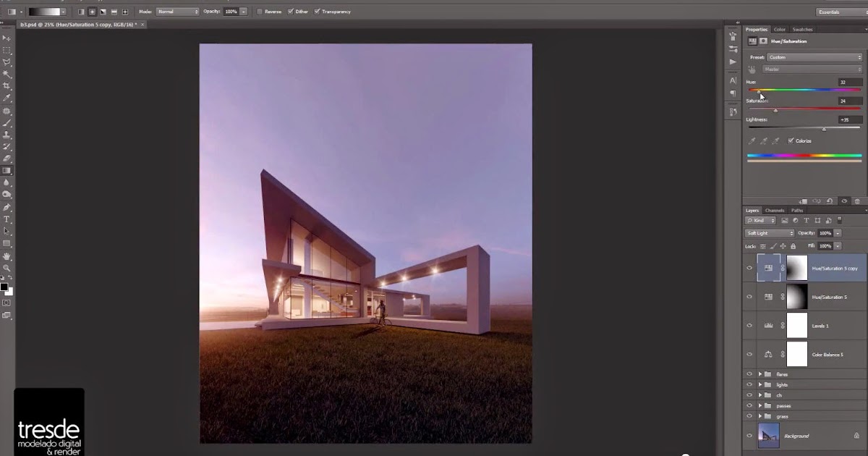Uncheck the Transparency checkbox
868x456 pixels.
point(317,12)
